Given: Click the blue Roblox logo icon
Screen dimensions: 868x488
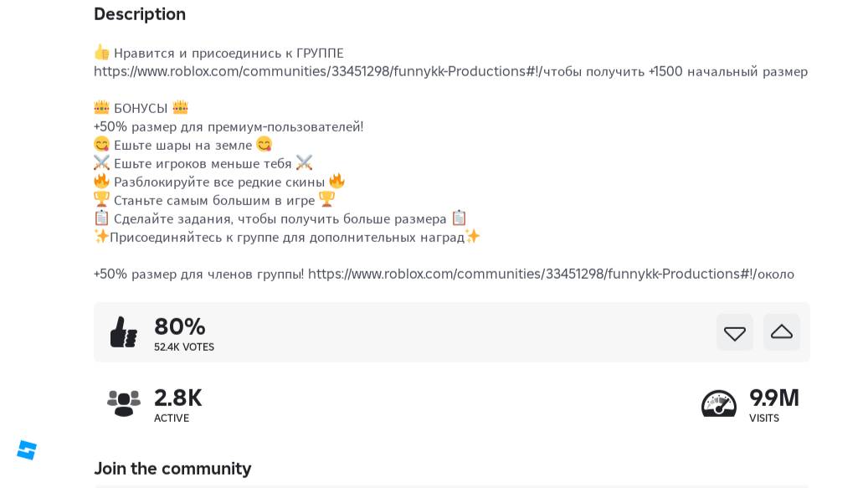Looking at the screenshot, I should (27, 450).
